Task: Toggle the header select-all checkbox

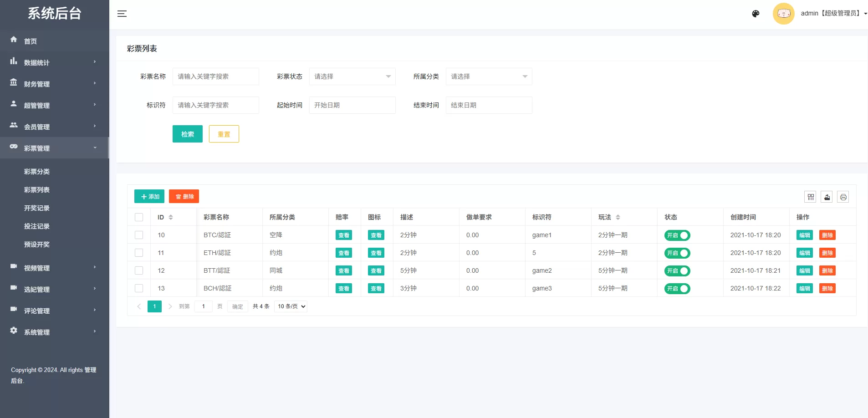Action: coord(138,217)
